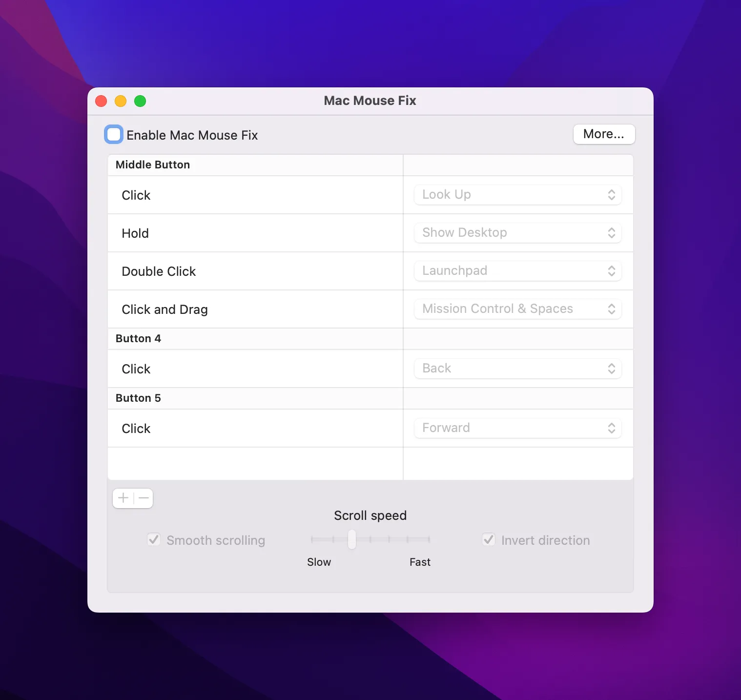Select the Button 4 section header

(x=138, y=338)
